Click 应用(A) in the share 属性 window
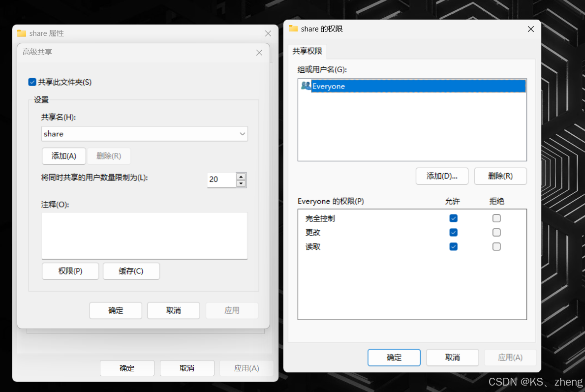 click(x=246, y=368)
